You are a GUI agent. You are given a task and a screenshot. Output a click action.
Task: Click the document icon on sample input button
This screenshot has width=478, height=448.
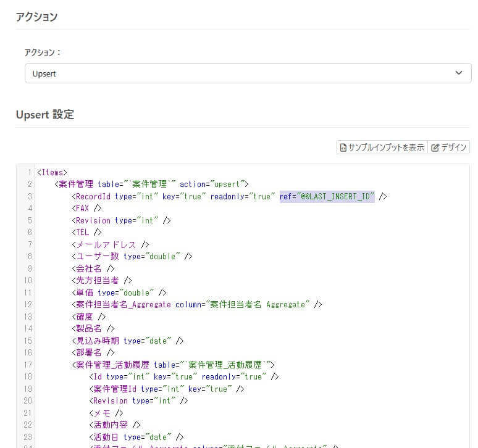coord(343,147)
